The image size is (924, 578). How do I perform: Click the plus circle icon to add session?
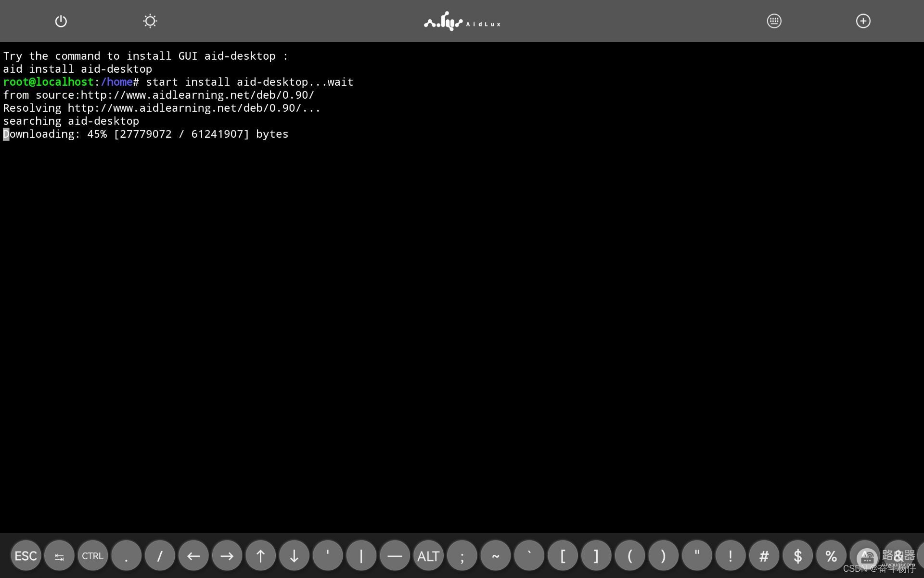pos(863,21)
